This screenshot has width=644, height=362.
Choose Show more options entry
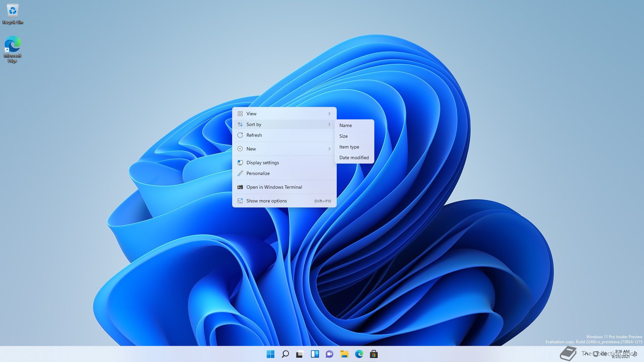284,201
